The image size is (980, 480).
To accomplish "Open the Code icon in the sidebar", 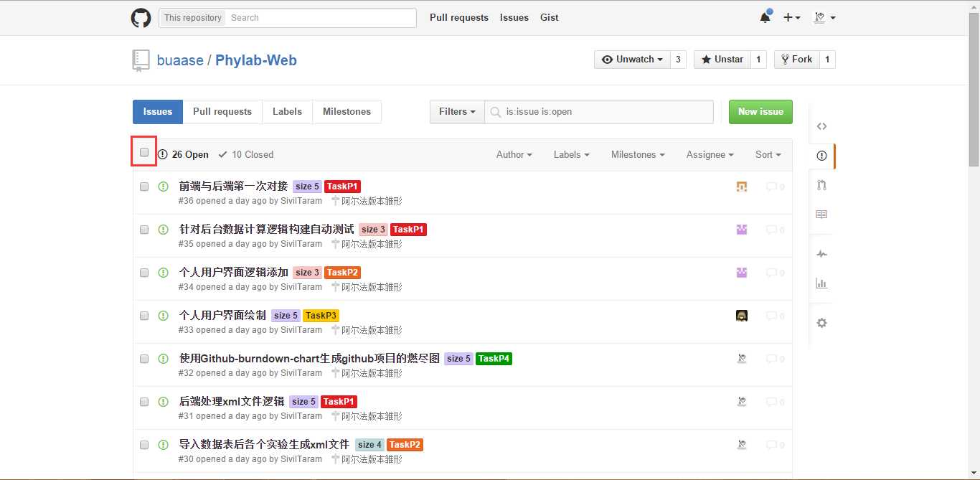I will tap(821, 126).
